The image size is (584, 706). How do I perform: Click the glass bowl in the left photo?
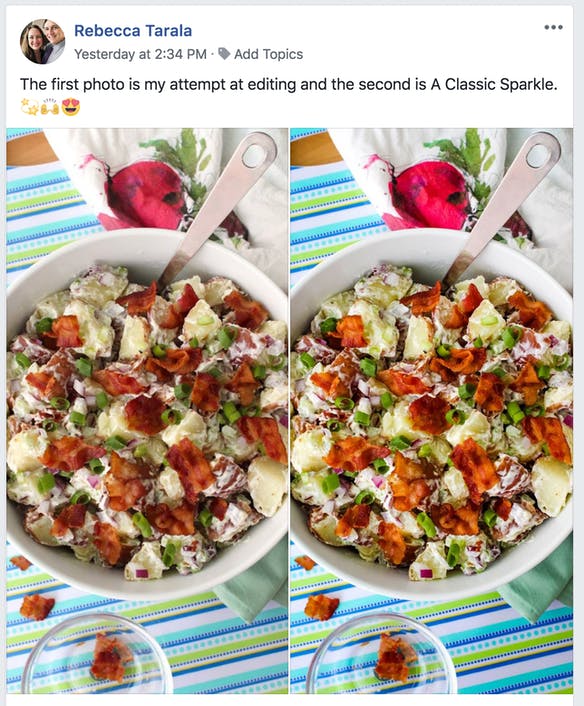pos(98,654)
